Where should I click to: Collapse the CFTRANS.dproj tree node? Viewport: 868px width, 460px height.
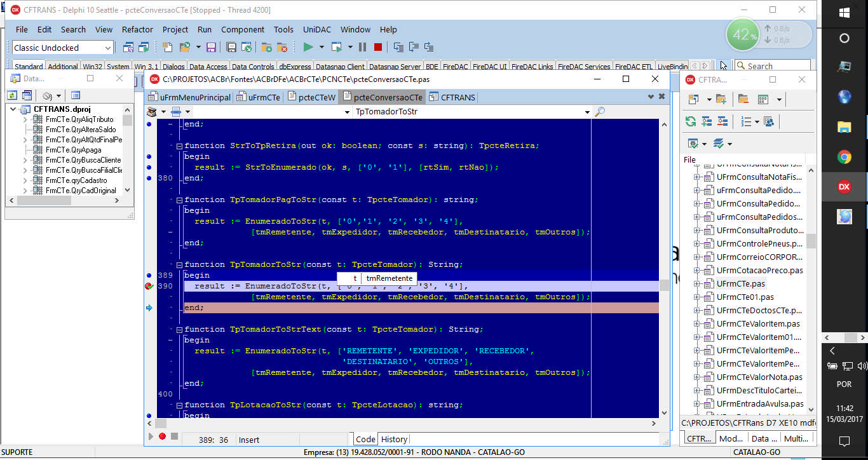pyautogui.click(x=14, y=109)
